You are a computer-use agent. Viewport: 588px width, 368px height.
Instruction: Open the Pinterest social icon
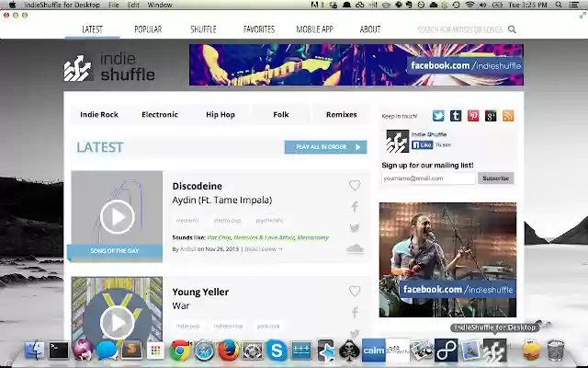coord(473,116)
